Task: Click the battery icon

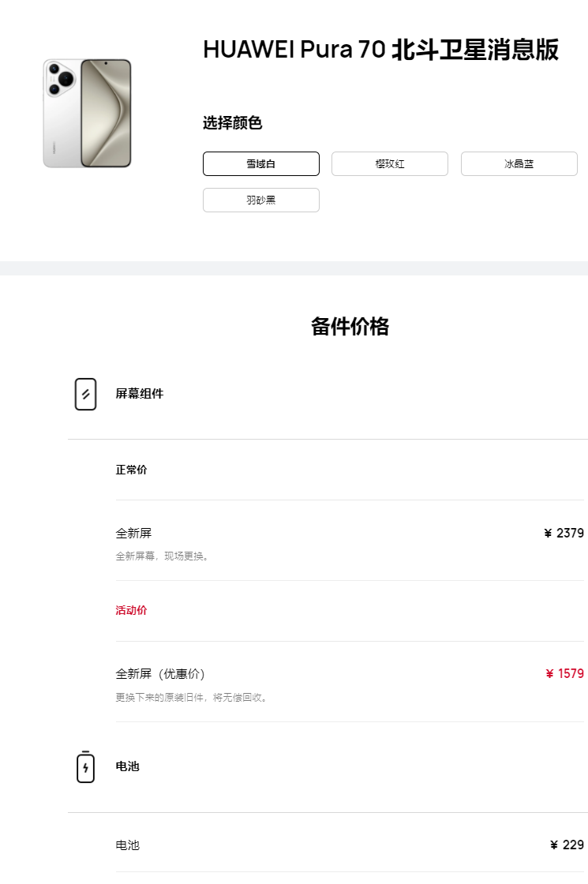Action: click(x=86, y=766)
